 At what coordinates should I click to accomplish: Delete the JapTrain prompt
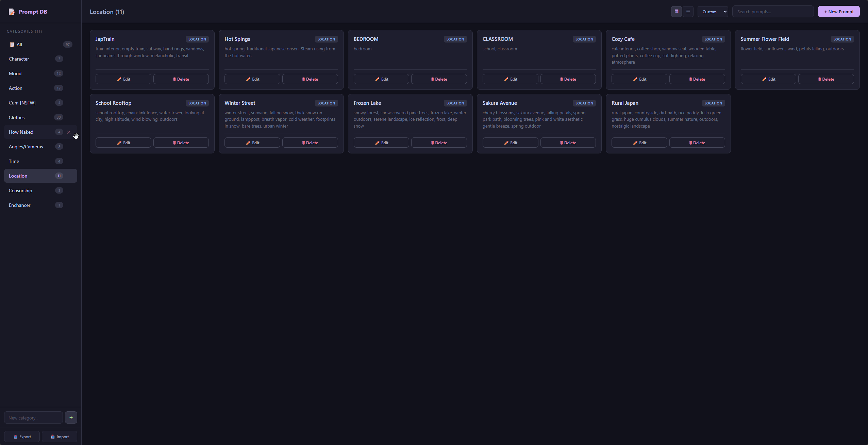coord(181,79)
